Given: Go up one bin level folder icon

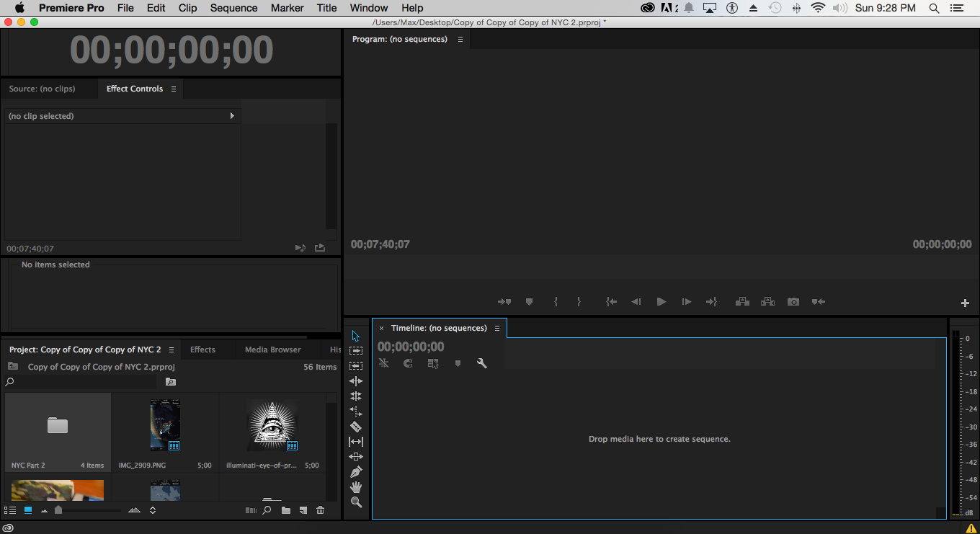Looking at the screenshot, I should click(x=13, y=367).
